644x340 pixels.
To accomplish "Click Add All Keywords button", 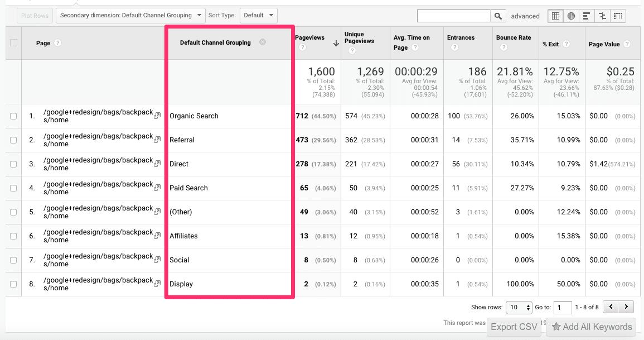I will pyautogui.click(x=592, y=327).
